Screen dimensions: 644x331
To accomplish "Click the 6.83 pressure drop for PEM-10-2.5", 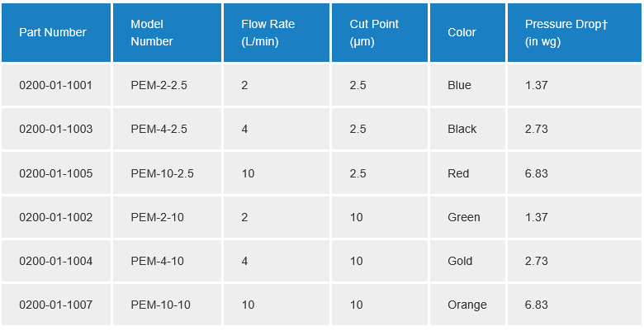I will point(537,173).
